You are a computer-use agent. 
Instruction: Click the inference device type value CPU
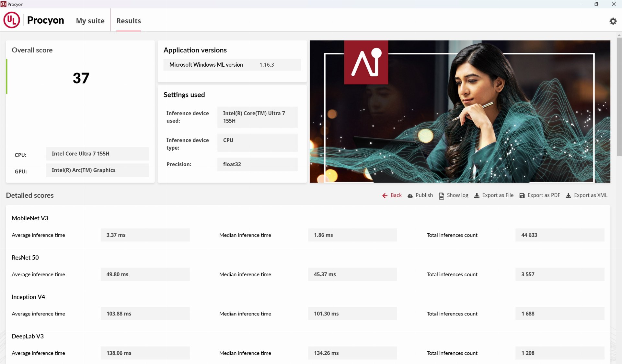click(x=257, y=143)
